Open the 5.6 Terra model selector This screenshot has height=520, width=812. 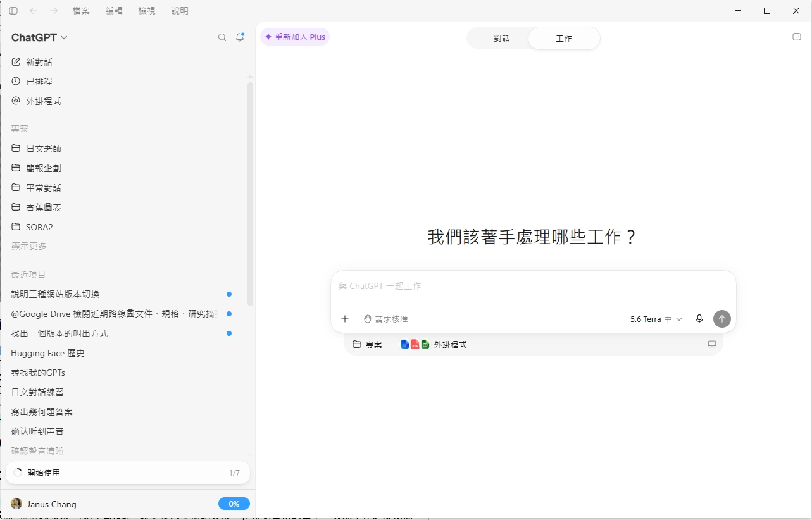[656, 319]
